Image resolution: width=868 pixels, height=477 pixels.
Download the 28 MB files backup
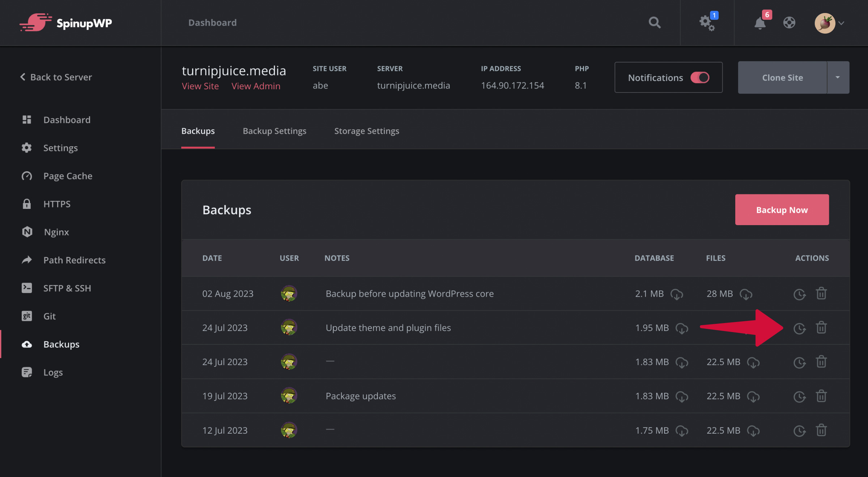pos(746,294)
